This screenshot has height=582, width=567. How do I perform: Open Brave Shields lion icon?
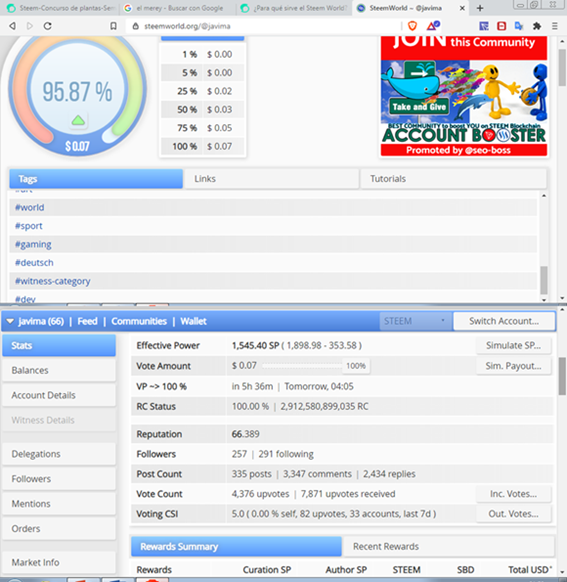[412, 26]
